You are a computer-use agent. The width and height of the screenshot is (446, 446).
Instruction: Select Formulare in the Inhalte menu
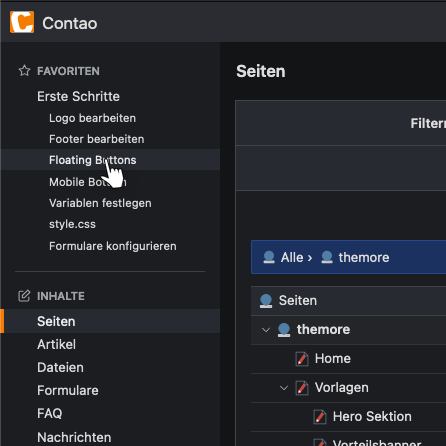pyautogui.click(x=68, y=390)
